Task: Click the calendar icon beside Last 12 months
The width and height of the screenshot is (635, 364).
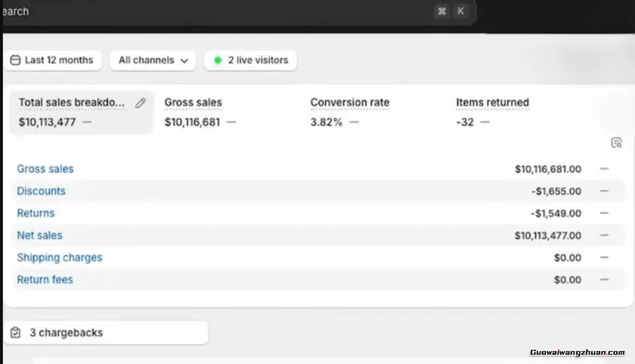Action: point(15,60)
